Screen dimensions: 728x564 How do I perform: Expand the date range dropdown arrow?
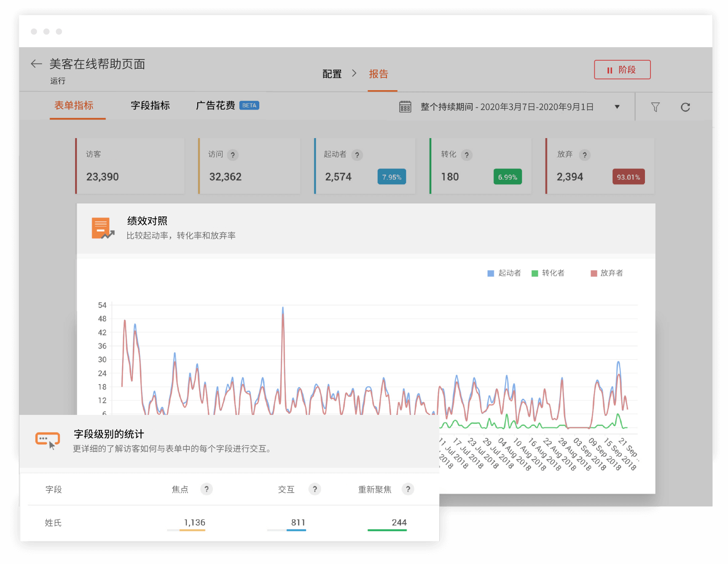[617, 107]
